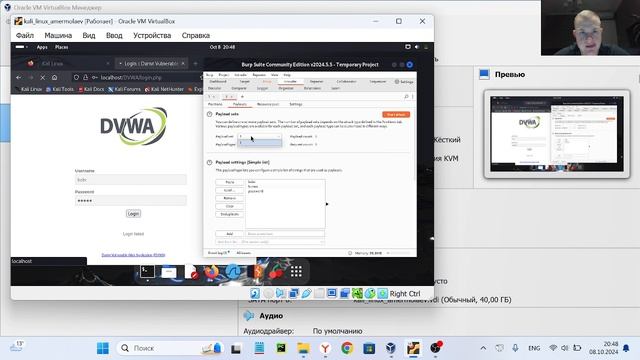Open Yandex Browser from Windows taskbar

325,348
